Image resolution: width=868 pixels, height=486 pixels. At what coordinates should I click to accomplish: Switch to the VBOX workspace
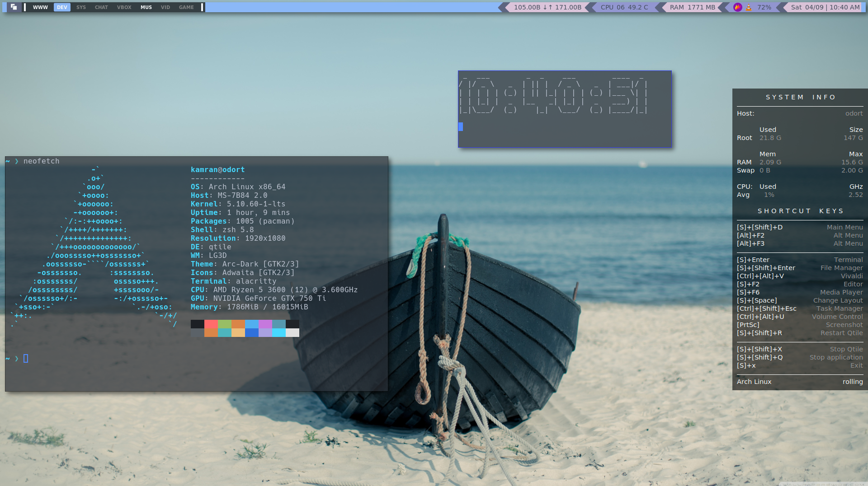coord(124,7)
